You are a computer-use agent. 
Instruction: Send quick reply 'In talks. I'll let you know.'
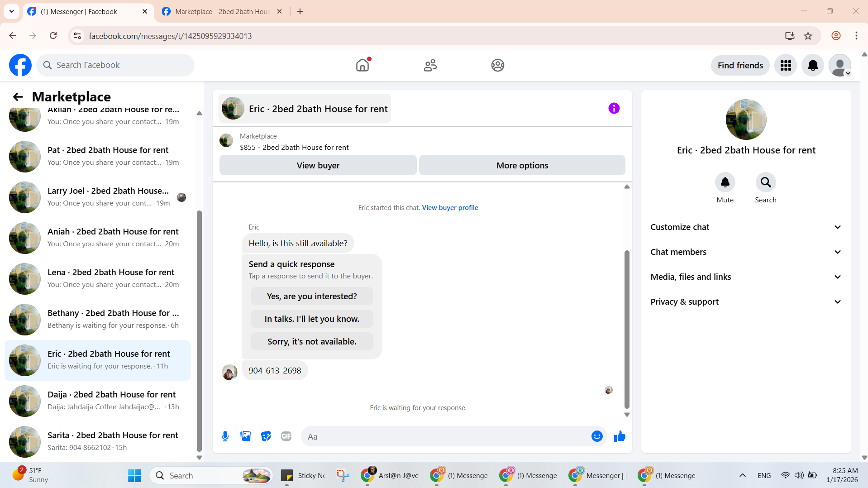pyautogui.click(x=312, y=319)
